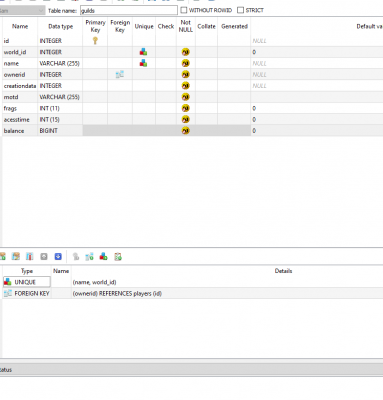This screenshot has width=383, height=400.
Task: Click the Generated column header
Action: tap(234, 26)
